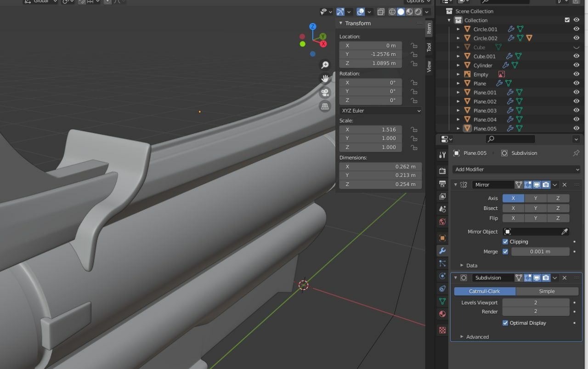The width and height of the screenshot is (588, 369).
Task: Enable Mirror Axis Y button
Action: click(x=536, y=199)
